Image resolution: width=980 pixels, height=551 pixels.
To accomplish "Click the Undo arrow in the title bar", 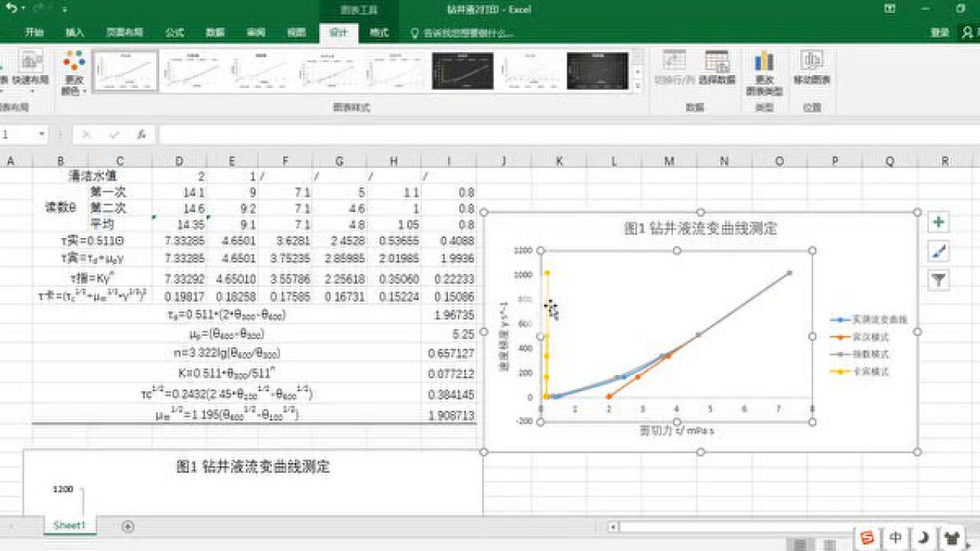I will click(10, 8).
